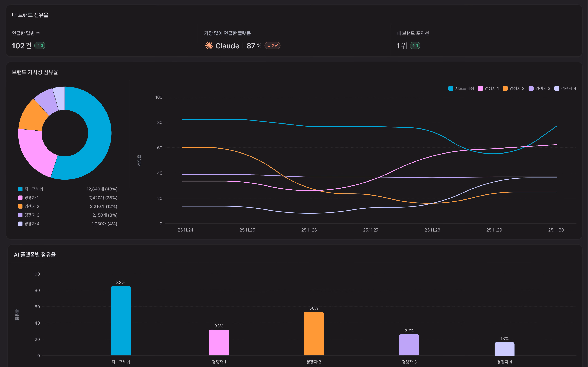Click the 102건 mentioned answers count

click(22, 46)
